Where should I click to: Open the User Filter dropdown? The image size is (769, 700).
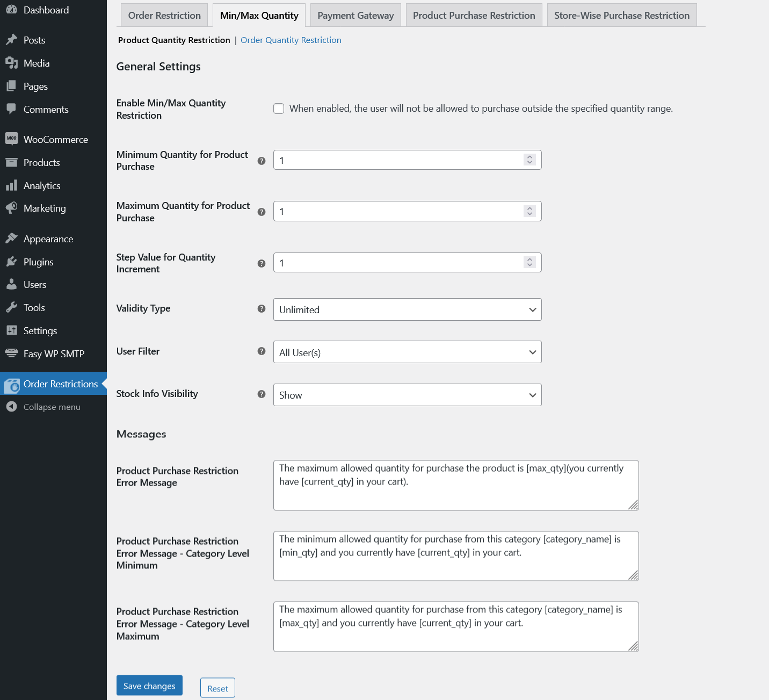point(407,352)
